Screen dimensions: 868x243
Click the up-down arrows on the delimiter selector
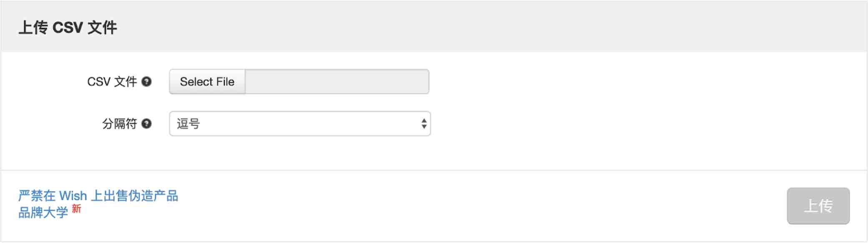pyautogui.click(x=424, y=124)
